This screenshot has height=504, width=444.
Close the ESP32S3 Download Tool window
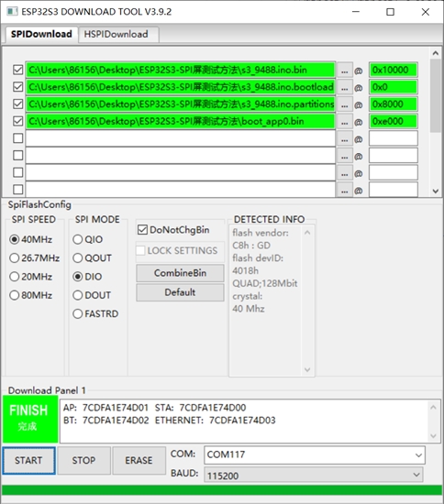(x=426, y=12)
